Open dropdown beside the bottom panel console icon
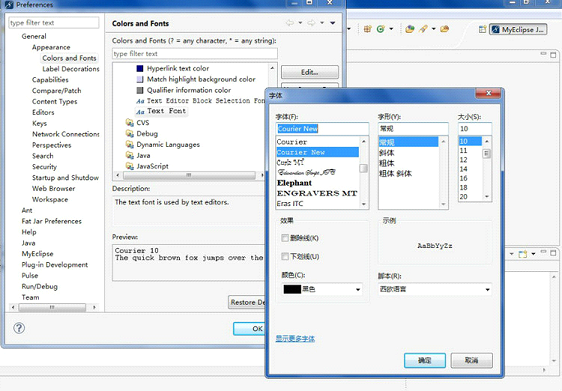This screenshot has height=391, width=562. pyautogui.click(x=533, y=254)
